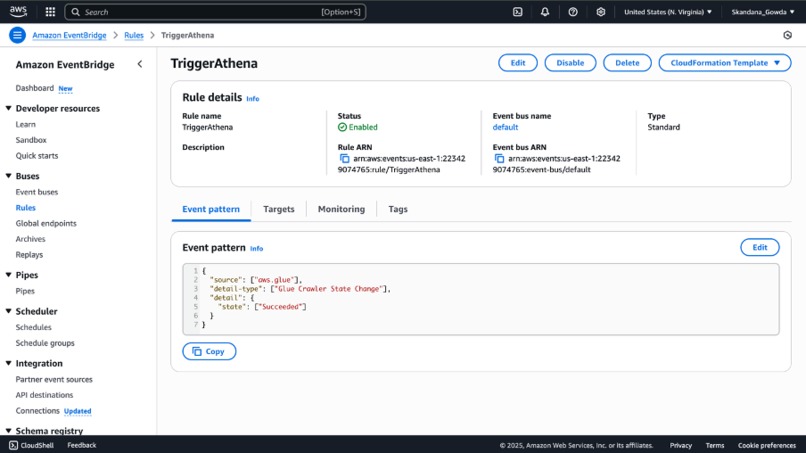The width and height of the screenshot is (806, 453).
Task: Toggle the hamburger navigation menu
Action: [17, 35]
